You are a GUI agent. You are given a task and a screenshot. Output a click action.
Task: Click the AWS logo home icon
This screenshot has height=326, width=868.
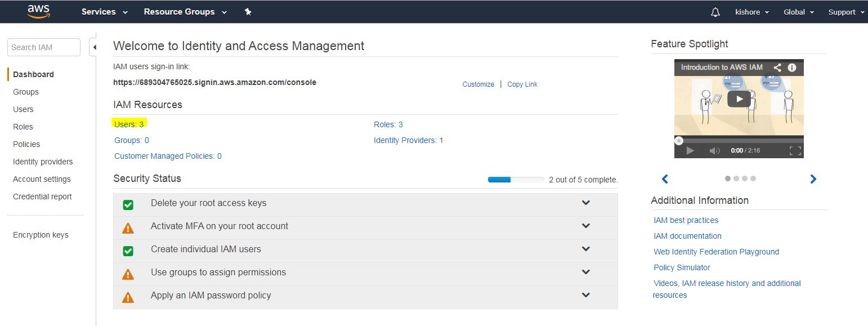(x=38, y=11)
